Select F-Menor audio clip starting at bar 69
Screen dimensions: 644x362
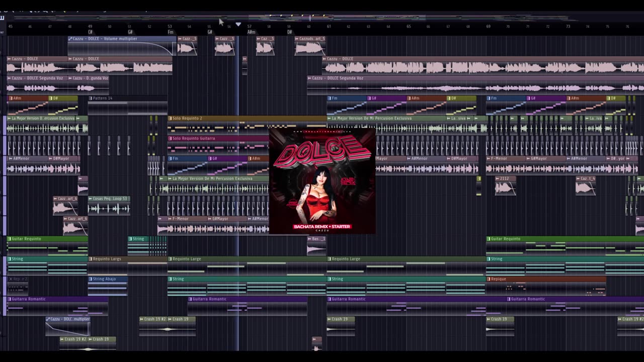pos(507,165)
